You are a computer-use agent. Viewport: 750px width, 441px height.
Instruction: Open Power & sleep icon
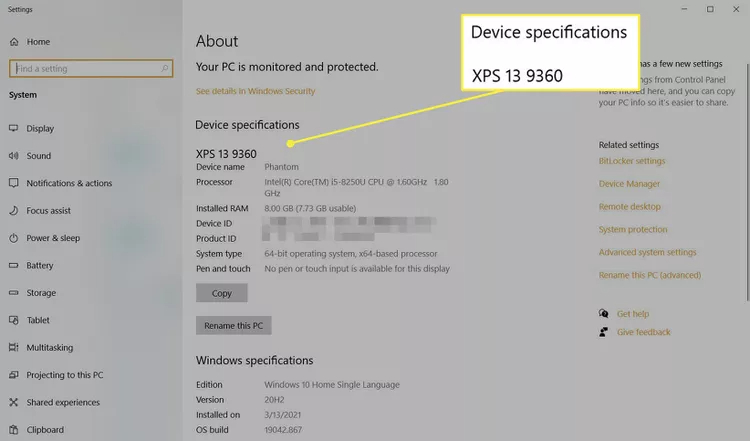click(x=14, y=238)
